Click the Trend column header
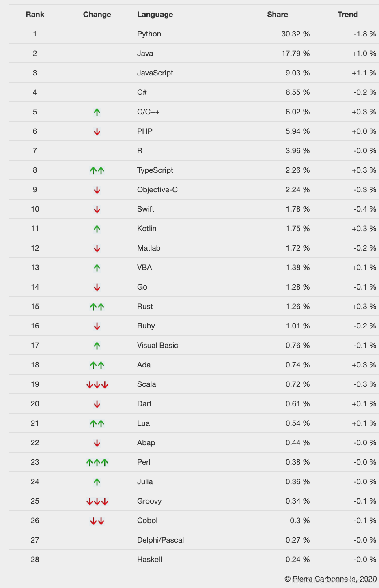The height and width of the screenshot is (588, 379). pyautogui.click(x=348, y=15)
